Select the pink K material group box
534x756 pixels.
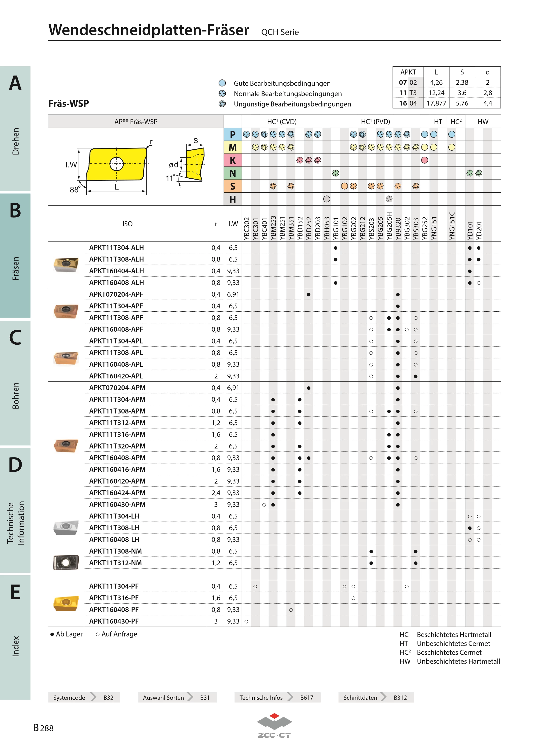pyautogui.click(x=233, y=160)
